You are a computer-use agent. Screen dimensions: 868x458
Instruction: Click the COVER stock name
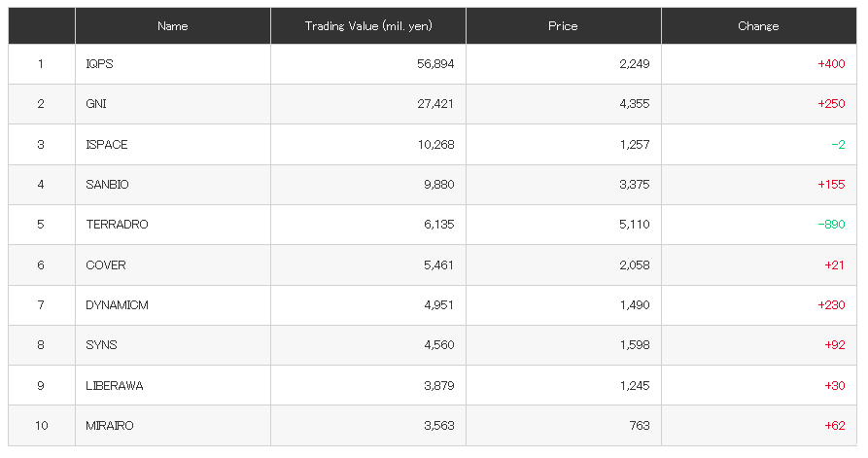106,265
